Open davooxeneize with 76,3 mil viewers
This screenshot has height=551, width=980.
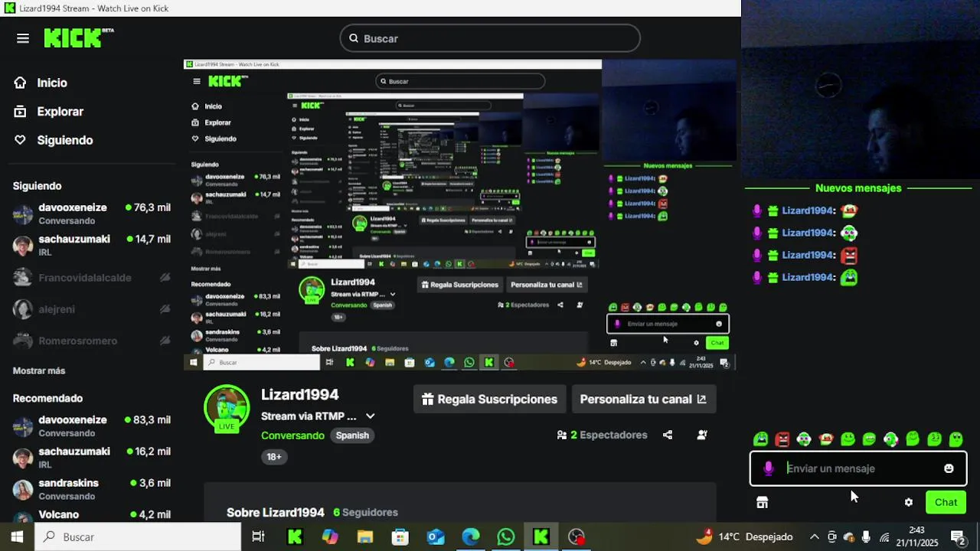click(x=92, y=214)
